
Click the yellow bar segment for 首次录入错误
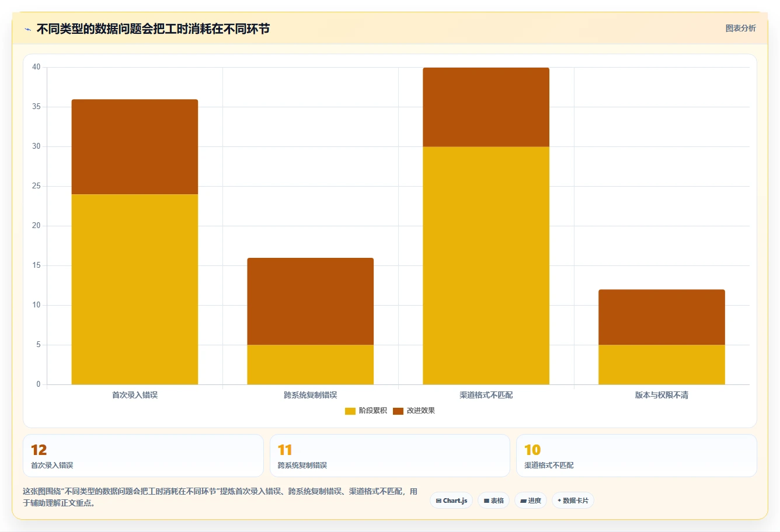[x=135, y=289]
